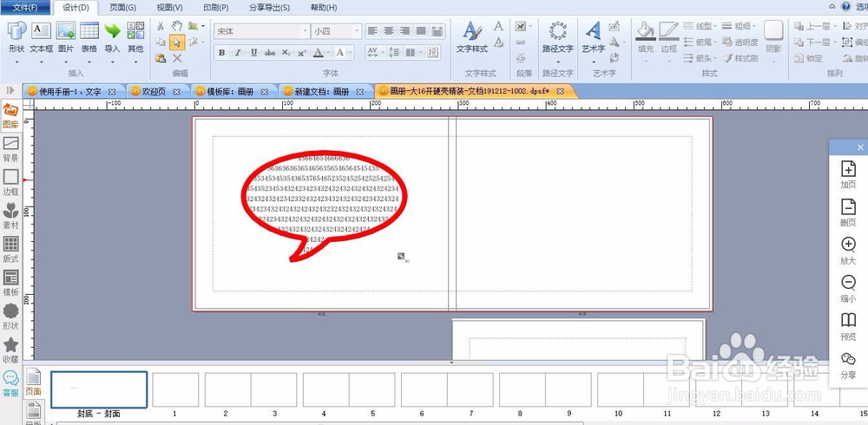Add a page with 加页

pos(848,175)
